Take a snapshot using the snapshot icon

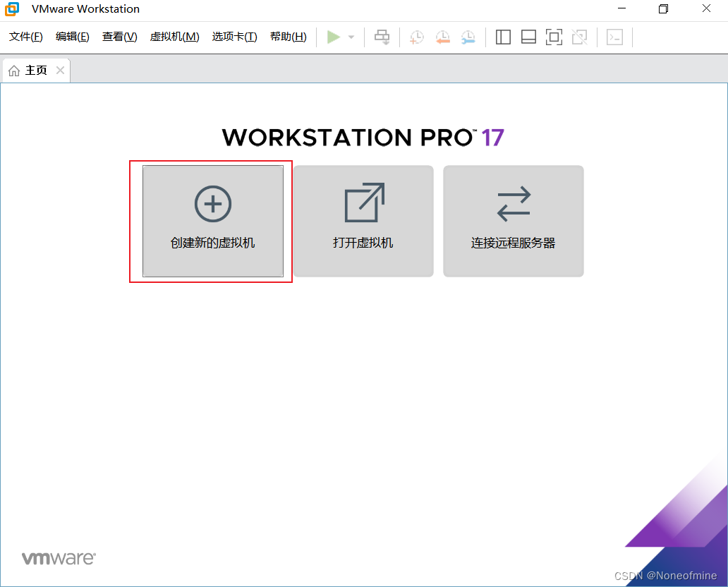[416, 37]
